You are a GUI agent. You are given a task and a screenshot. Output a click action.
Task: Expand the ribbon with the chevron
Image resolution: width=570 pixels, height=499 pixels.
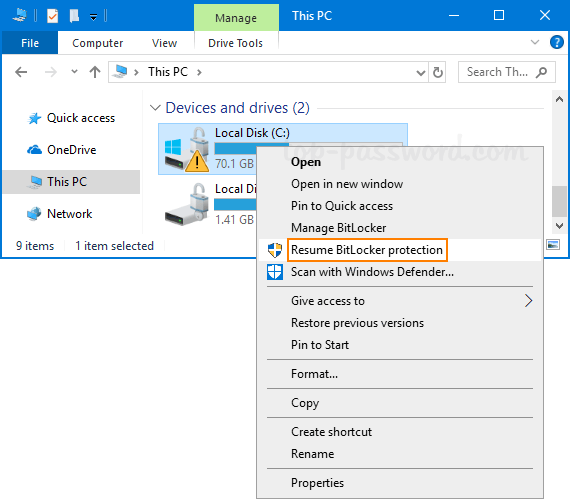pos(535,42)
